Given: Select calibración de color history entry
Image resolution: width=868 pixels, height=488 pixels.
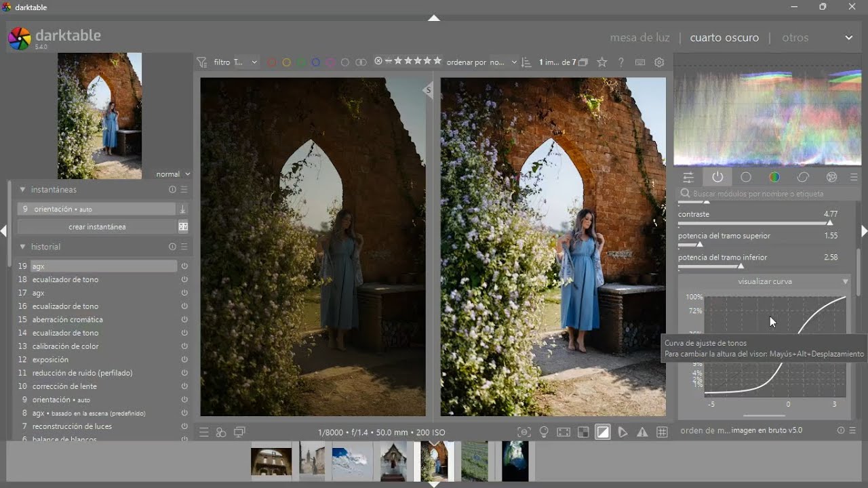Looking at the screenshot, I should click(x=66, y=346).
